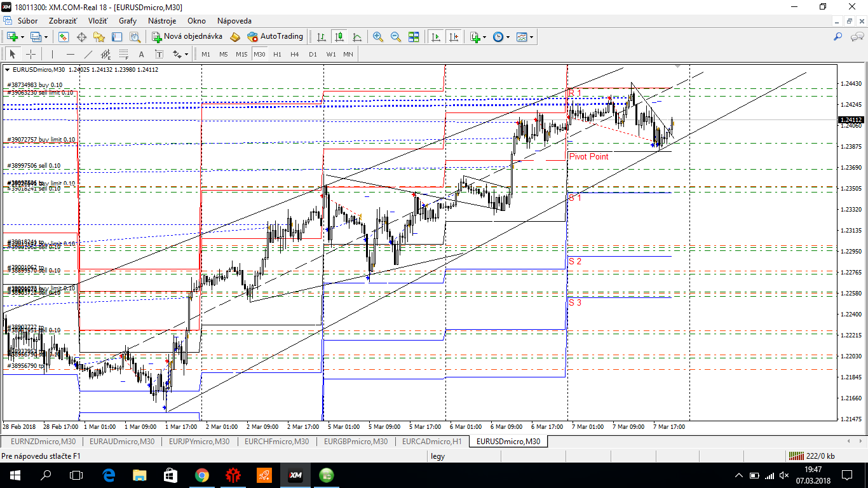Expand the Periods dropdown arrow

507,37
